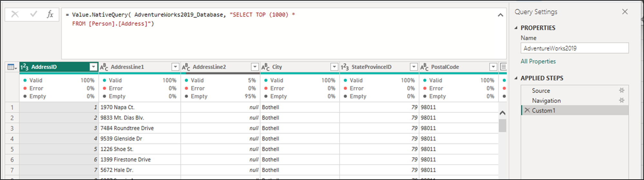Screen dimensions: 644x180
Task: Open Navigation step settings gear
Action: tap(621, 100)
